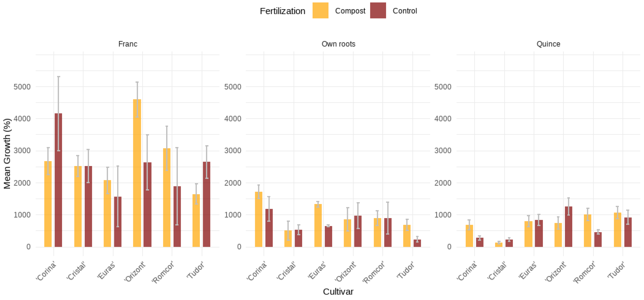Click the Compost legend text label
This screenshot has width=644, height=300.
click(x=350, y=11)
